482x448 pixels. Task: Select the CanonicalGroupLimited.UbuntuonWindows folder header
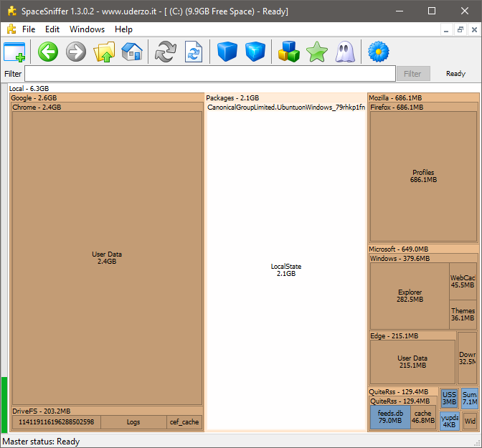pos(286,107)
